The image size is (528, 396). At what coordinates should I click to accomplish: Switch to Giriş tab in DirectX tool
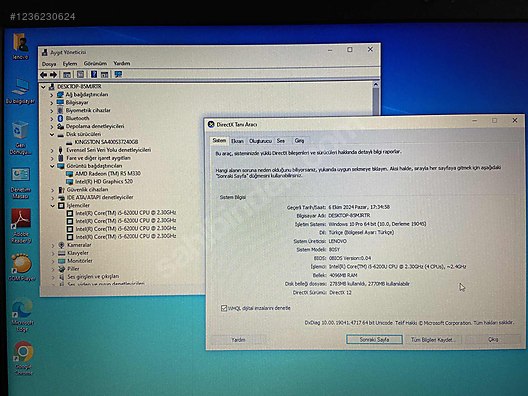tap(299, 140)
